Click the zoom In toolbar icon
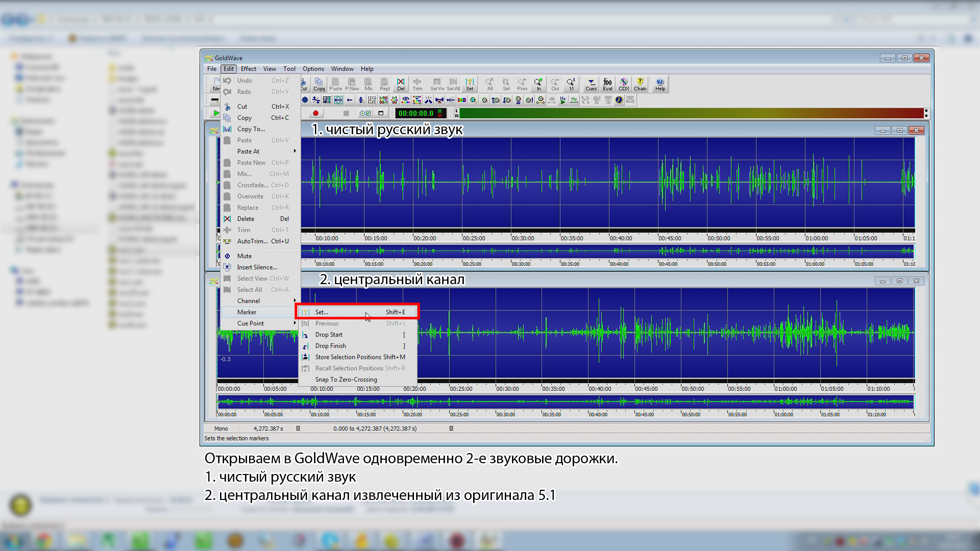The image size is (980, 551). [538, 84]
